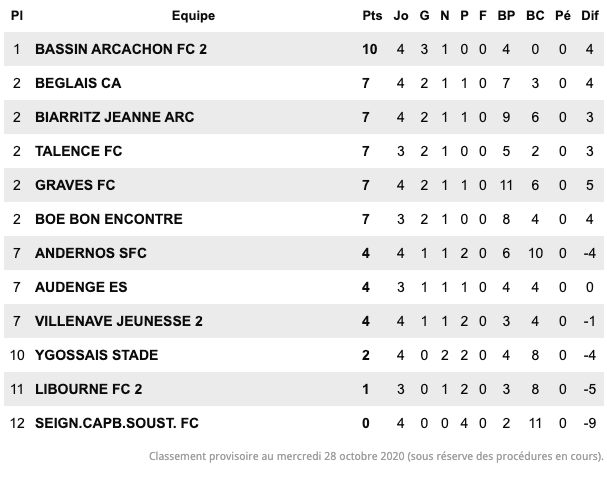Click the YGOSSAIS STADE team name
The height and width of the screenshot is (480, 607).
[96, 355]
